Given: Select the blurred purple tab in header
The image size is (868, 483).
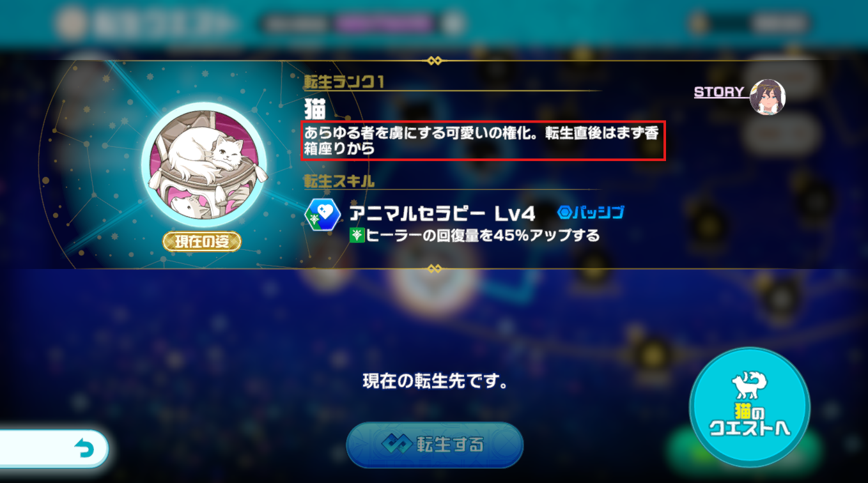Looking at the screenshot, I should 383,24.
